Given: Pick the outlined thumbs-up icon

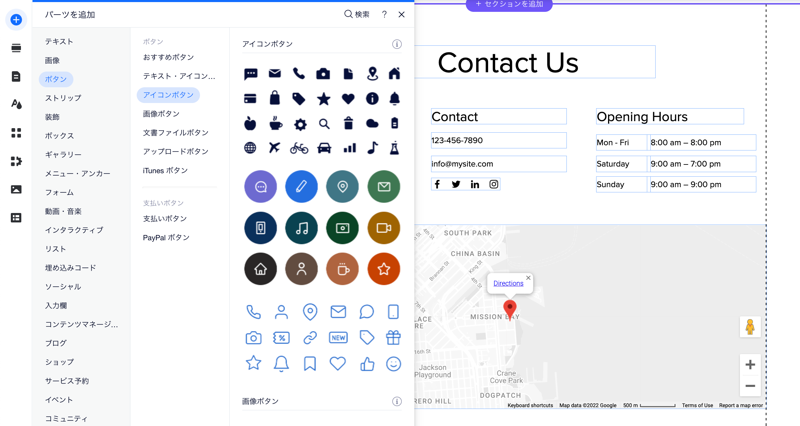Looking at the screenshot, I should pyautogui.click(x=367, y=364).
